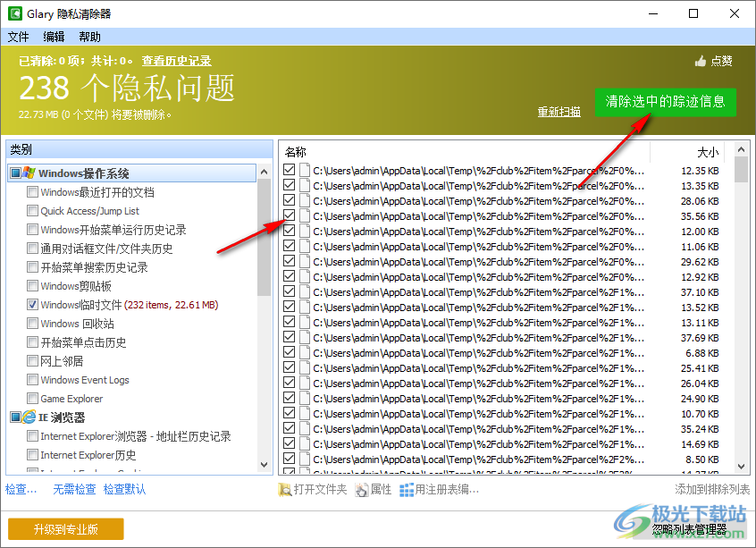The image size is (756, 548).
Task: Uncheck the 13.35 KB file row checkbox
Action: [290, 185]
